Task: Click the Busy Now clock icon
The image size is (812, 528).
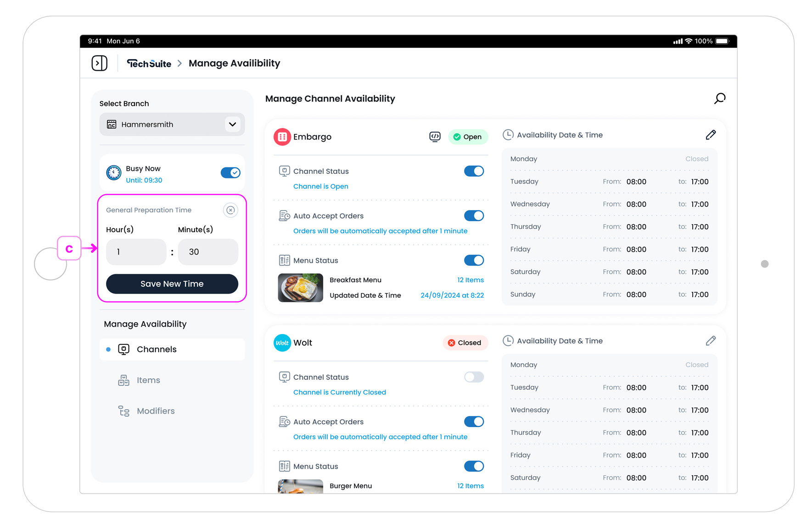Action: click(114, 173)
